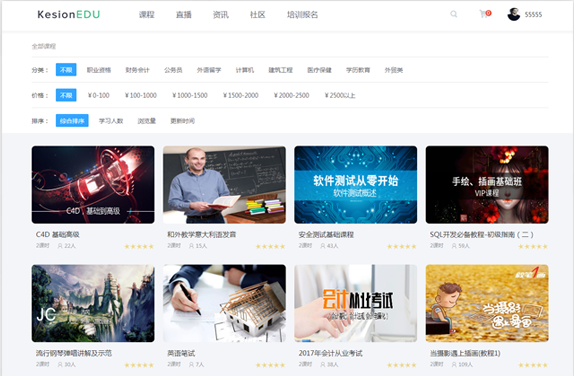Select the 不限 price option
Viewport: 574px width, 376px height.
[x=66, y=95]
